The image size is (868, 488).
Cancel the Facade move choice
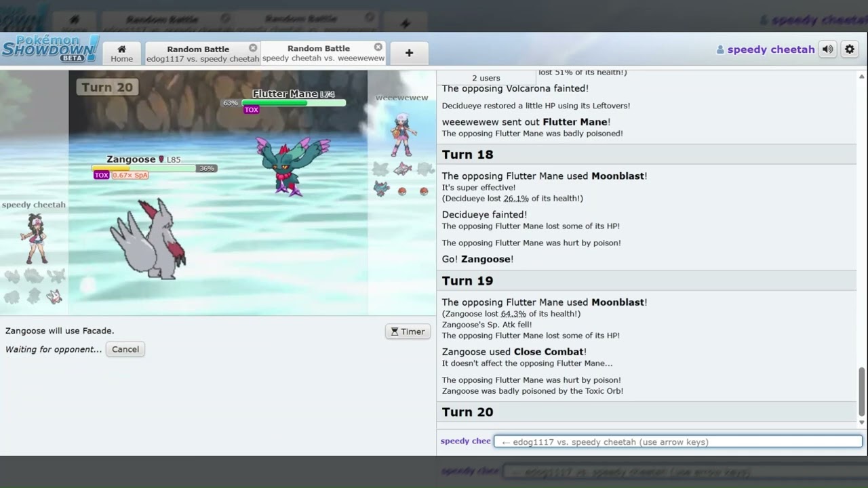[x=125, y=349]
